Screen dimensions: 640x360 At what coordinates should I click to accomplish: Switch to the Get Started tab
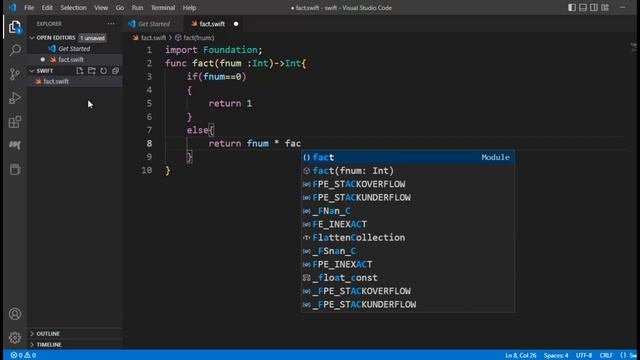tap(153, 24)
